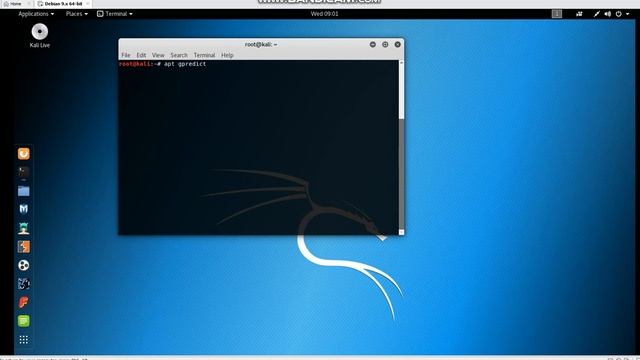
Task: Open the terminal Search menu
Action: 179,55
